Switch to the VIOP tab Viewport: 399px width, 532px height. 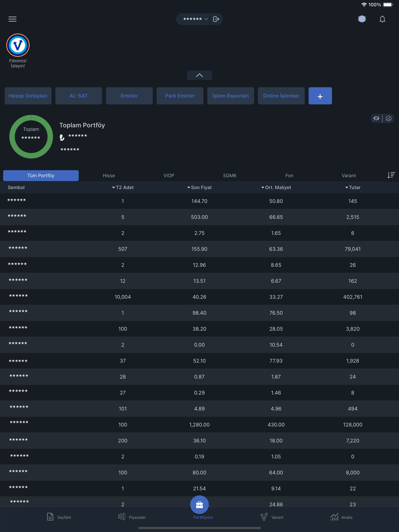click(x=169, y=176)
